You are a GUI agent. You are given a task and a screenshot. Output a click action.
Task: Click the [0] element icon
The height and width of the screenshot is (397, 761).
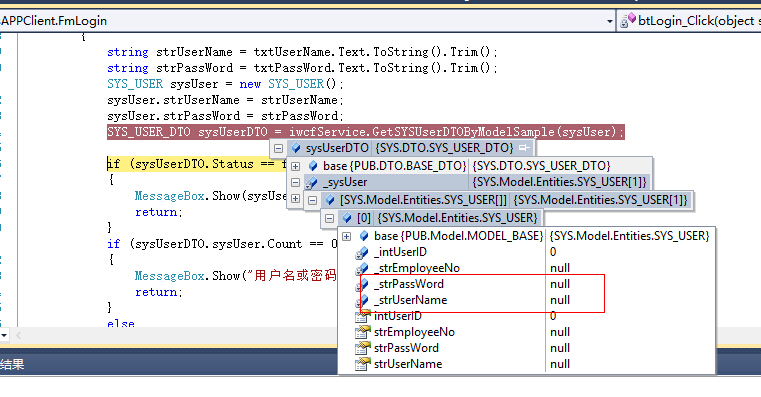point(347,218)
